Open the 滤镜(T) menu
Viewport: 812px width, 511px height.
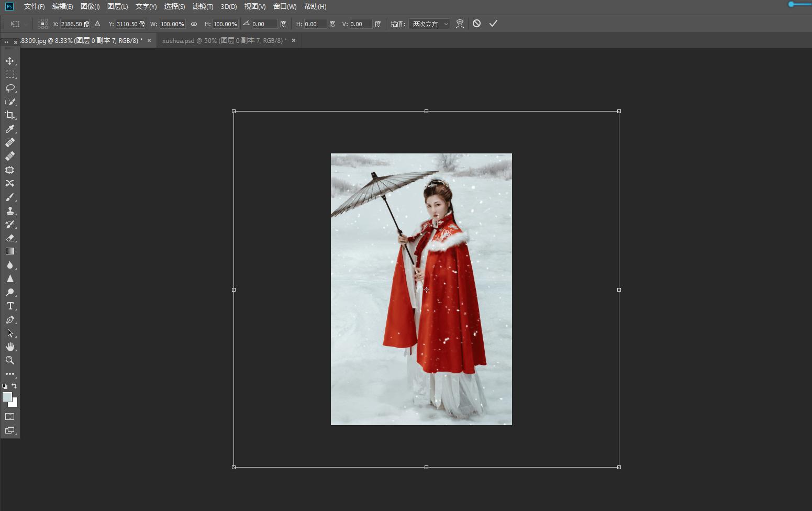pos(203,6)
